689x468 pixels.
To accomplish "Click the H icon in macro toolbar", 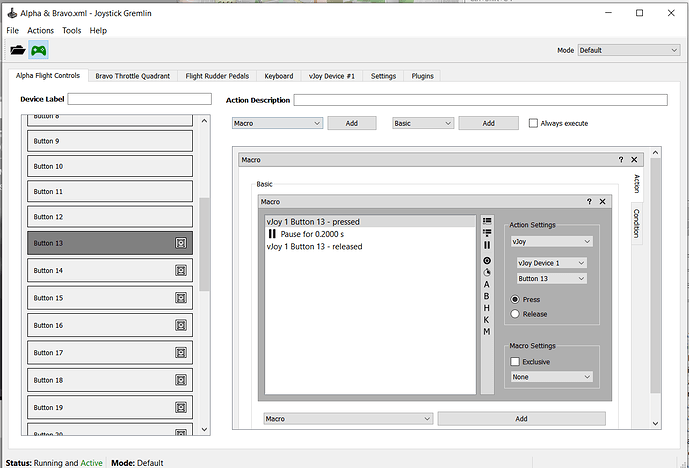I will point(486,308).
